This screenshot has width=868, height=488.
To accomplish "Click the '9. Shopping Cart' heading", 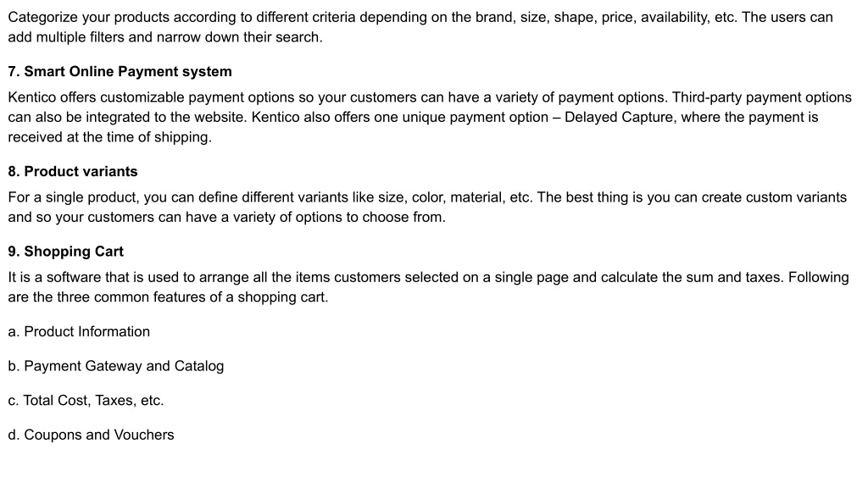I will (x=65, y=252).
